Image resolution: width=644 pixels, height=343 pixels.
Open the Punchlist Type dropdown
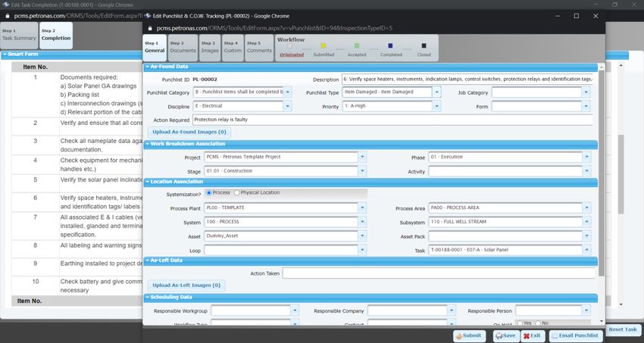436,92
